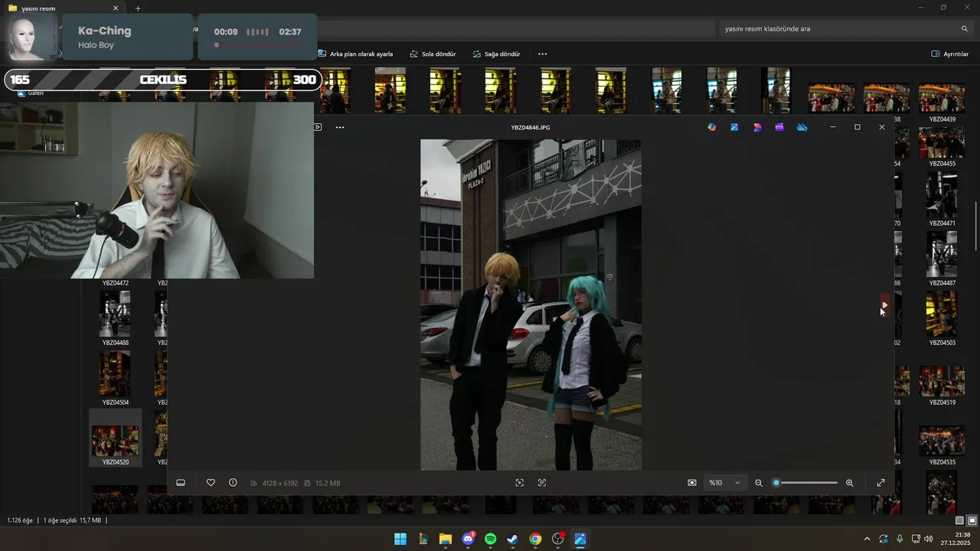This screenshot has height=551, width=980.
Task: Click the microphone tray icon
Action: coord(900,539)
